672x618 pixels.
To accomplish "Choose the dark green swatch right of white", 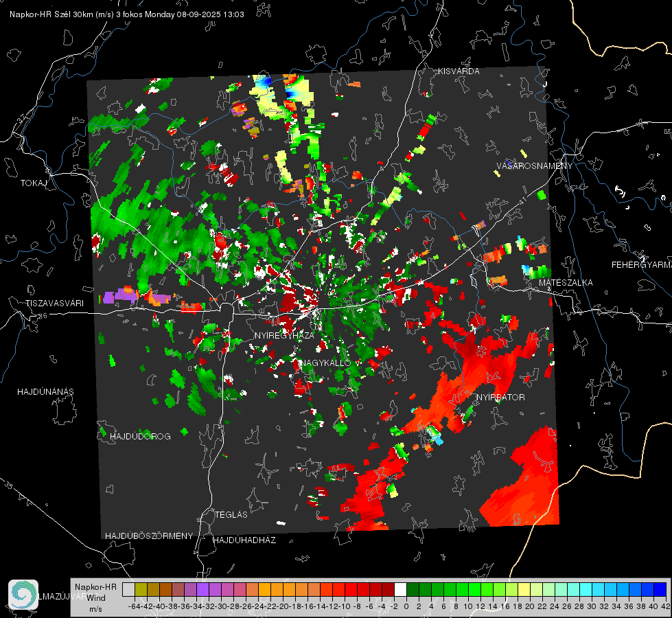I will point(413,589).
